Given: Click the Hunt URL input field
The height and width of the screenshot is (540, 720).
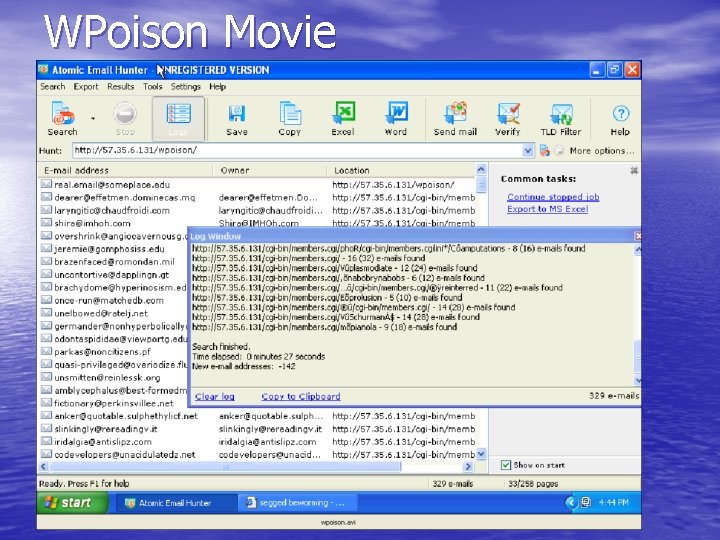Looking at the screenshot, I should [x=297, y=150].
